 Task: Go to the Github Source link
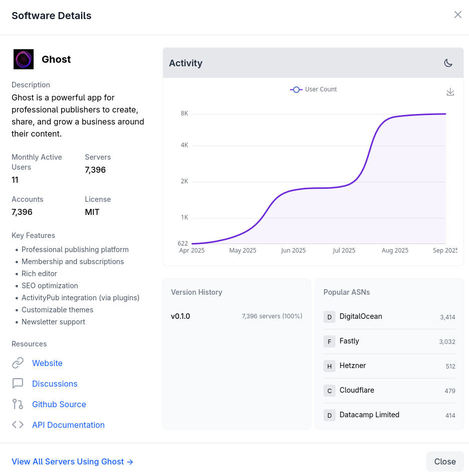(59, 404)
